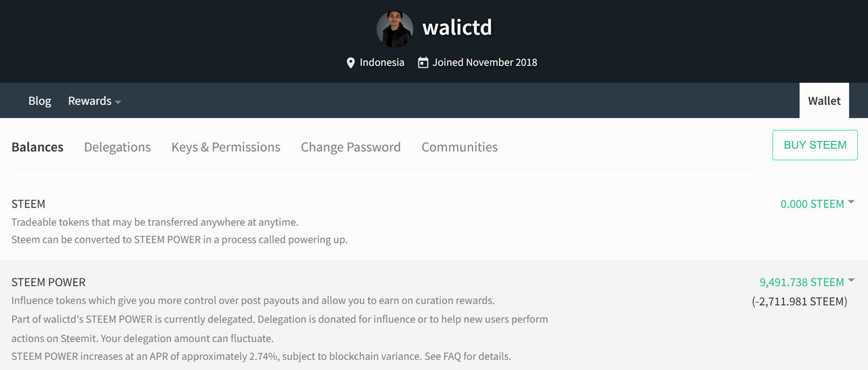Switch to the Delegations tab
The height and width of the screenshot is (370, 868).
click(x=117, y=147)
